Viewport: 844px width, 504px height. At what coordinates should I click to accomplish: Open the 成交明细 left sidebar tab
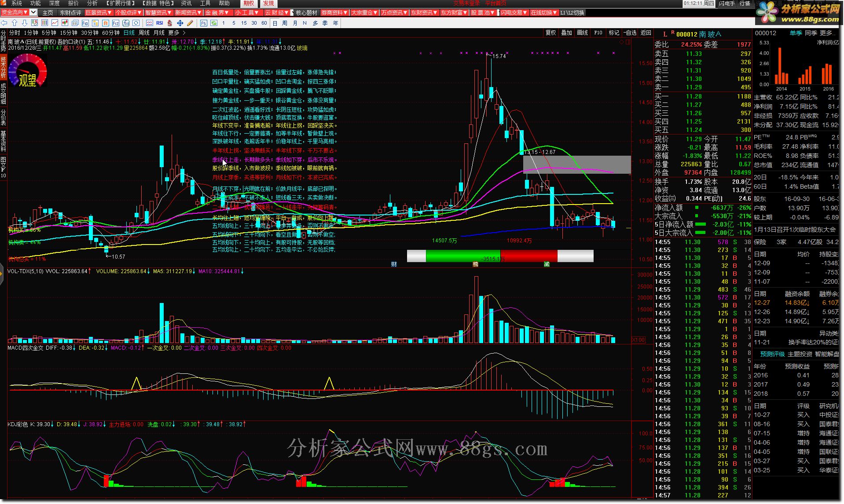[x=4, y=93]
